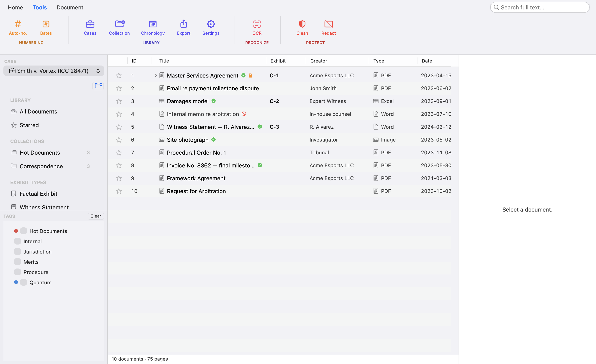Screen dimensions: 596x364
Task: Click creator Expert Witness cell
Action: click(x=328, y=101)
